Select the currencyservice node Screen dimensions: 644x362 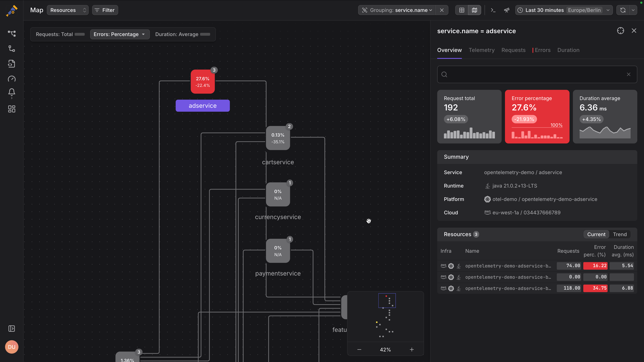pyautogui.click(x=278, y=194)
